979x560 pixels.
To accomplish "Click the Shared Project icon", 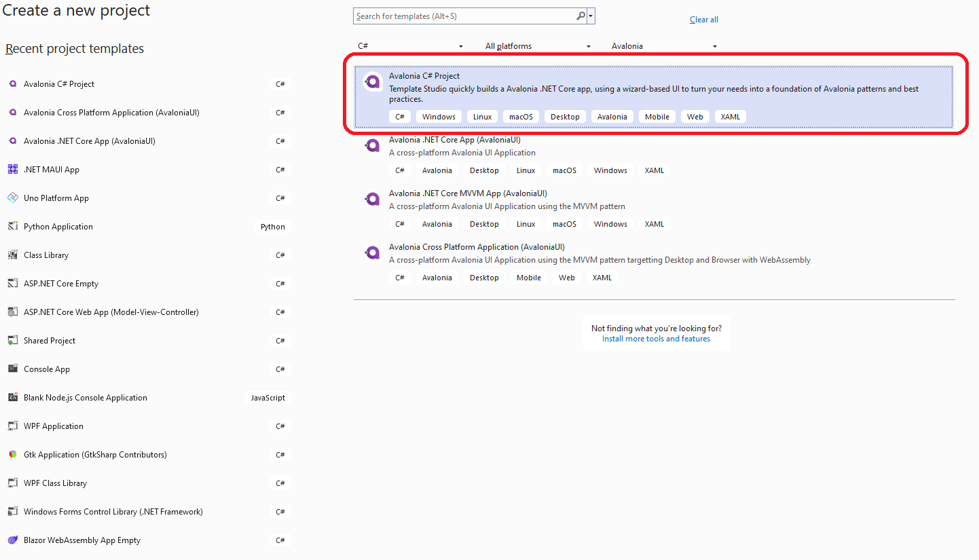I will 12,341.
